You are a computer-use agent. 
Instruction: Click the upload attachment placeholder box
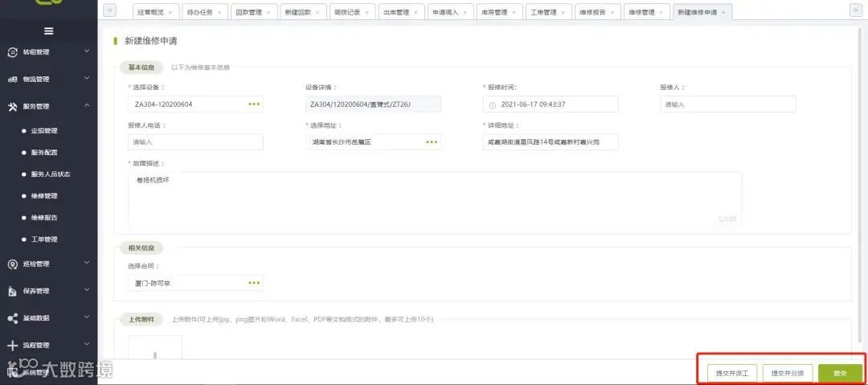click(155, 348)
